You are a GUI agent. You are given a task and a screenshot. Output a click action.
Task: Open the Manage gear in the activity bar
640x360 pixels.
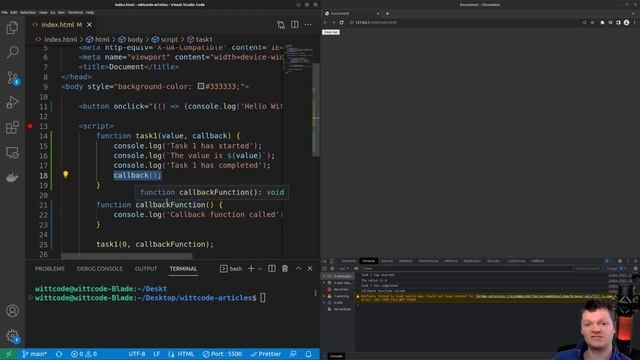[x=12, y=336]
